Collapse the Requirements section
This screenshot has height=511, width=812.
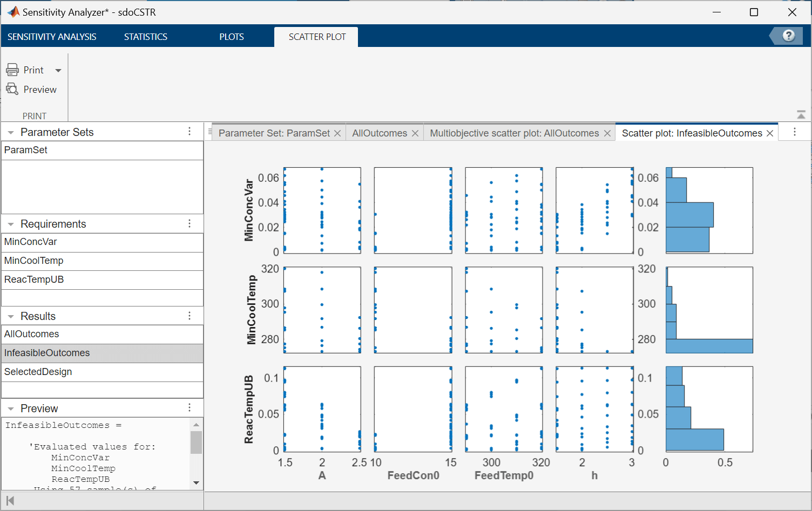coord(11,224)
